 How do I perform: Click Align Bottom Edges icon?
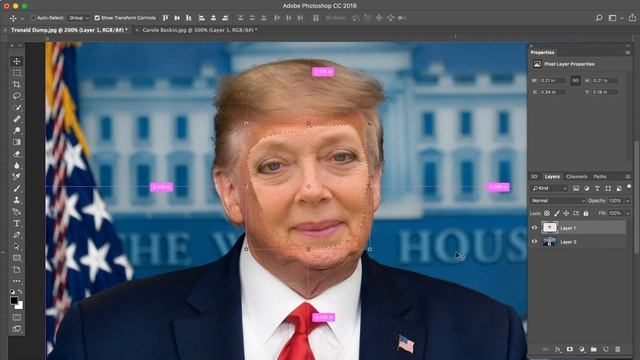[x=189, y=18]
